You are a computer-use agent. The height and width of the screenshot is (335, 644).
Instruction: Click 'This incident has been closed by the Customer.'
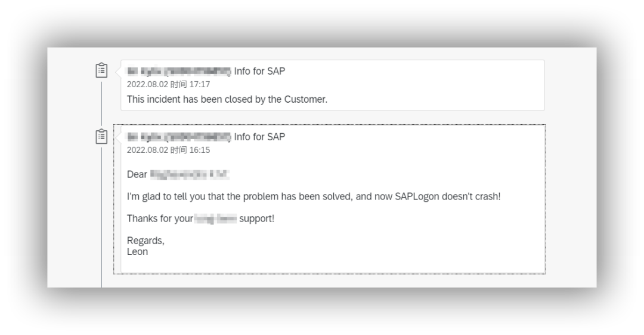point(227,100)
